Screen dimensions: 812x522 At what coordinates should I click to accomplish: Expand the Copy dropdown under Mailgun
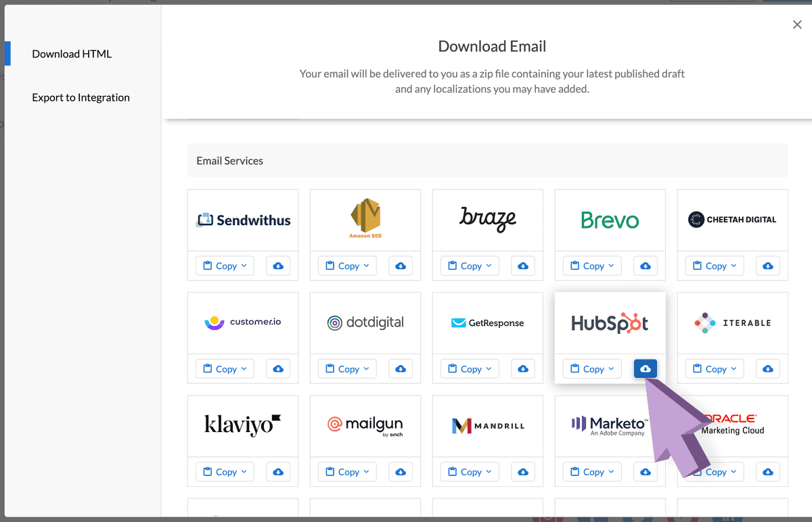point(347,471)
